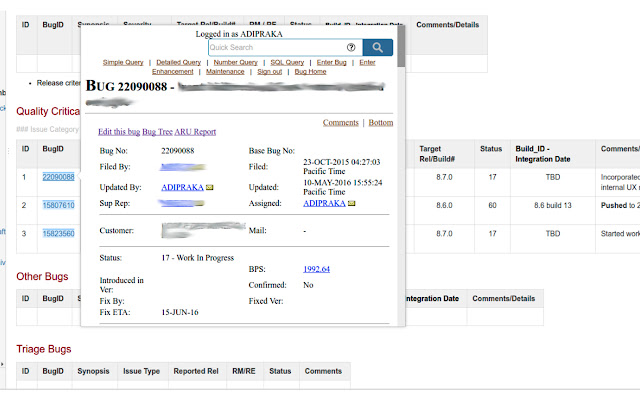Open bug 22090088 in the table
This screenshot has width=640, height=400.
tap(58, 177)
